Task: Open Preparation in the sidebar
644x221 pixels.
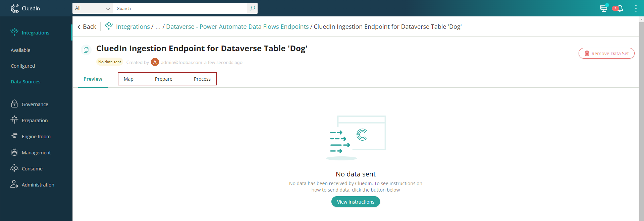Action: click(35, 121)
